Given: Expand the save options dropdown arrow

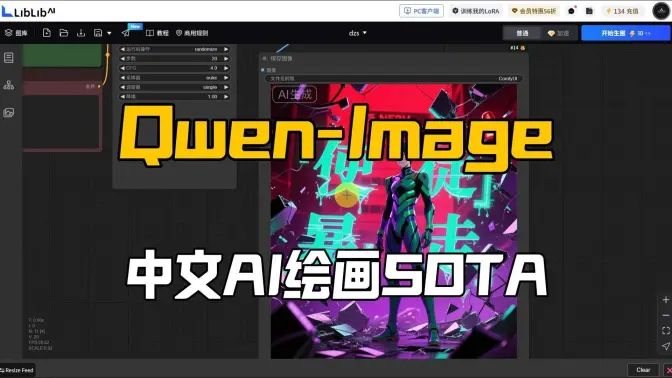Looking at the screenshot, I should (109, 33).
